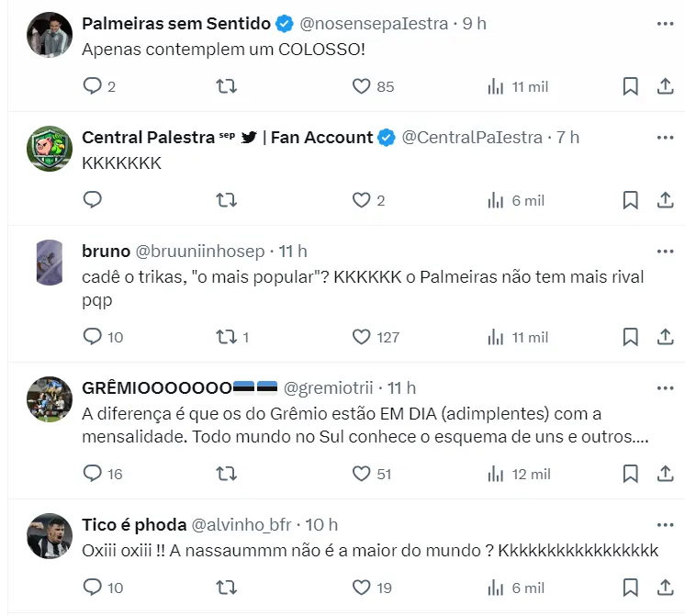This screenshot has height=616, width=685.
Task: Expand more options on Tico é phoda tweet
Action: pyautogui.click(x=665, y=525)
